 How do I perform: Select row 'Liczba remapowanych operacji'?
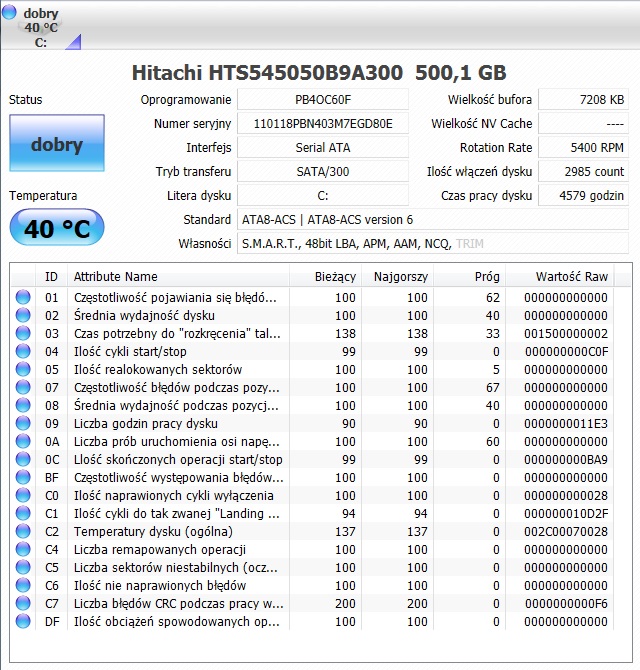312,549
